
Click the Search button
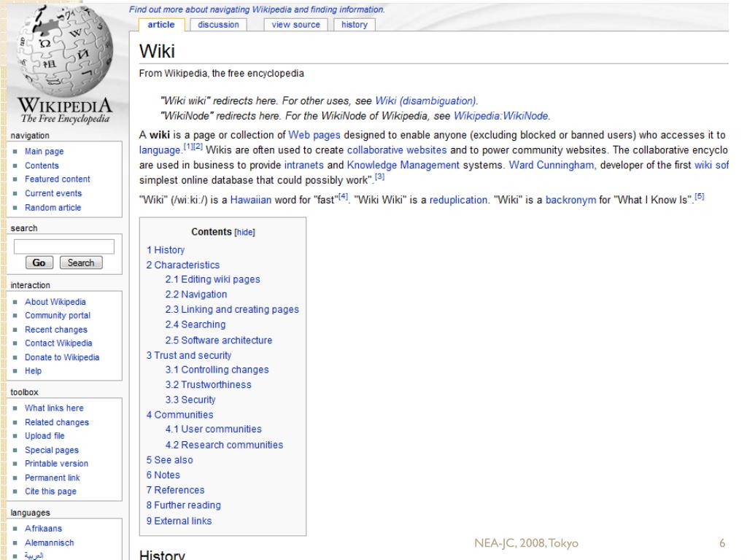coord(81,262)
